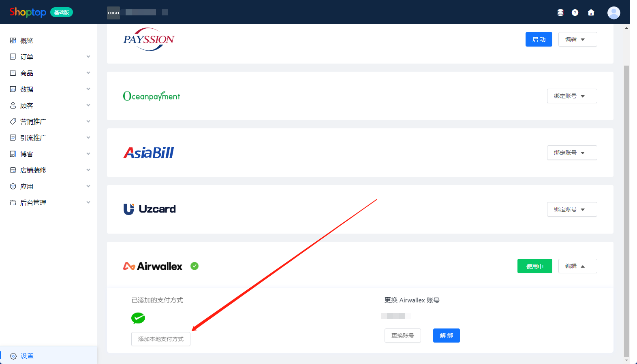Click the 博客 blog icon in sidebar
Screen dimensions: 637x364
point(13,154)
